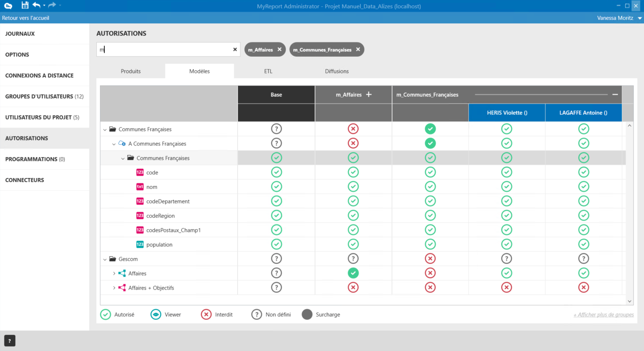This screenshot has height=351, width=644.
Task: Click the teal 123 icon beside population
Action: [x=140, y=245]
